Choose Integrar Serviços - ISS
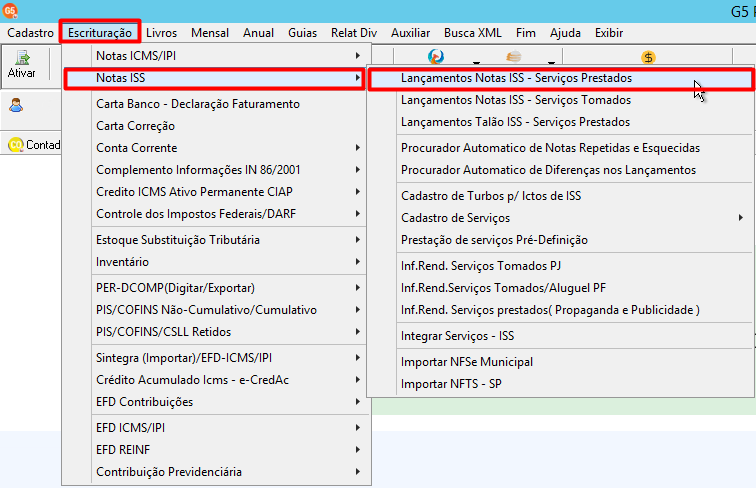 coord(561,336)
